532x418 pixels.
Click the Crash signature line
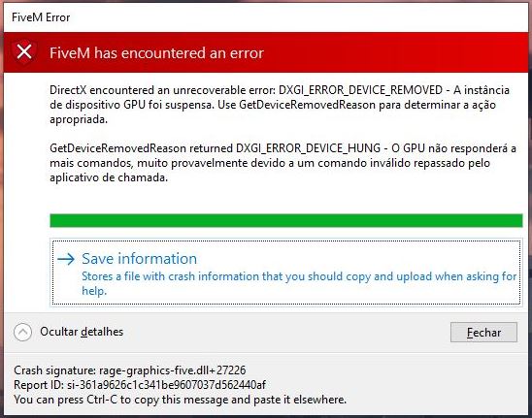[130, 370]
